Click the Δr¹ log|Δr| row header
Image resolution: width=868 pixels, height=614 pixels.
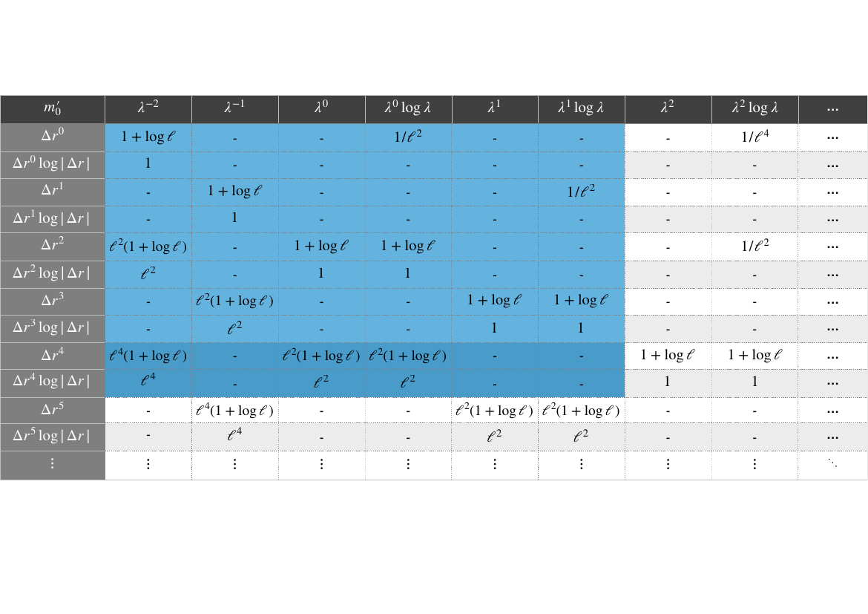point(53,219)
